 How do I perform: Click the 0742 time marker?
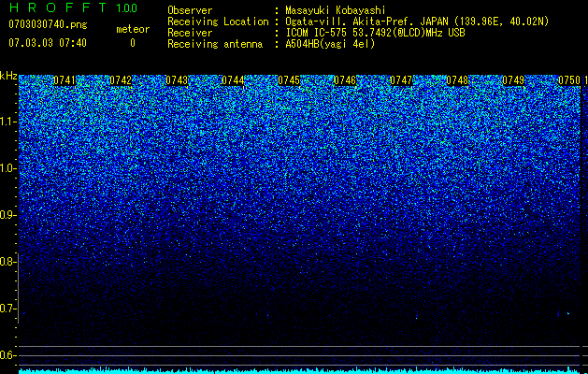[121, 80]
